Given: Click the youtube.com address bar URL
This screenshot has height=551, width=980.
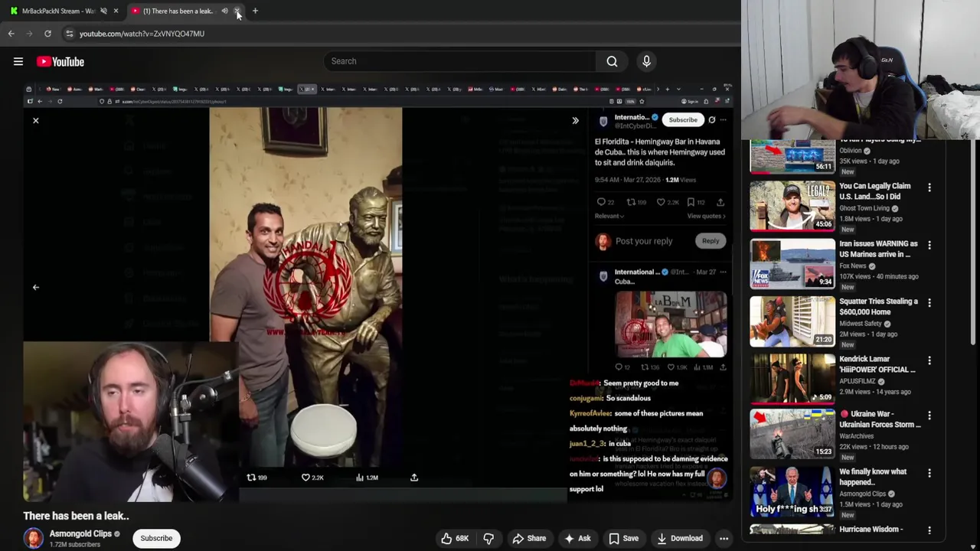Looking at the screenshot, I should click(x=142, y=34).
